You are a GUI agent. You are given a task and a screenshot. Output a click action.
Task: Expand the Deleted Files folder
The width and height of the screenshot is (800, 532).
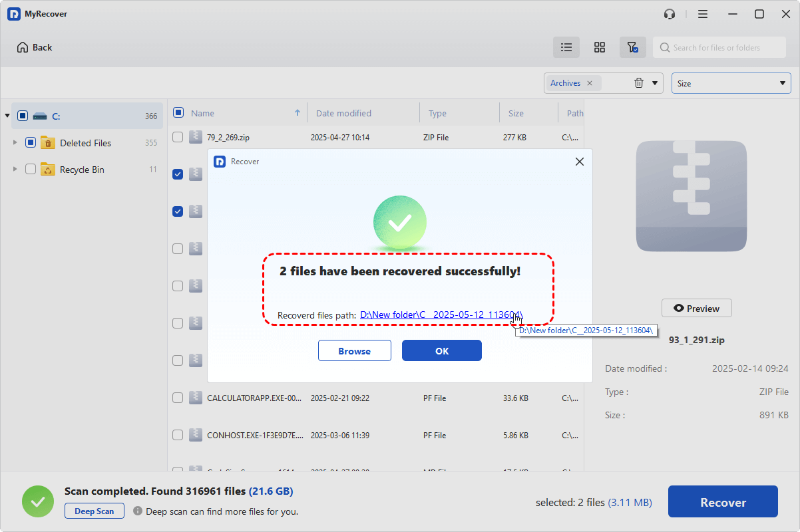(15, 142)
